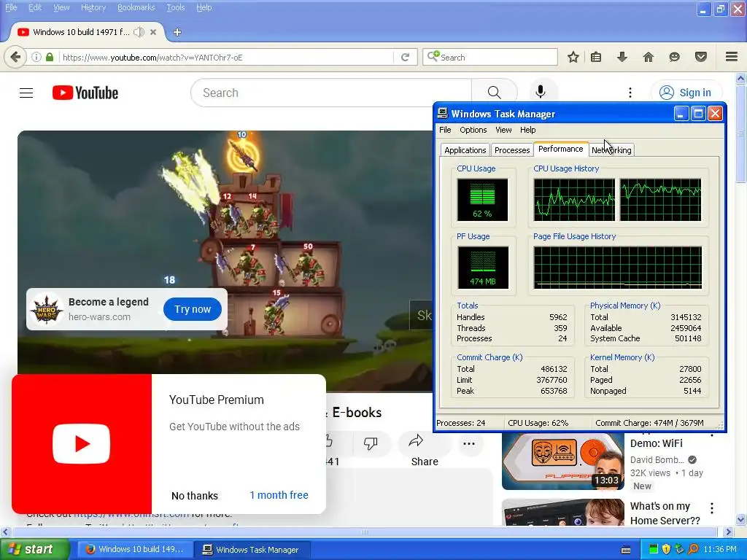Click the horizontal page scrollbar thumb

point(365,532)
